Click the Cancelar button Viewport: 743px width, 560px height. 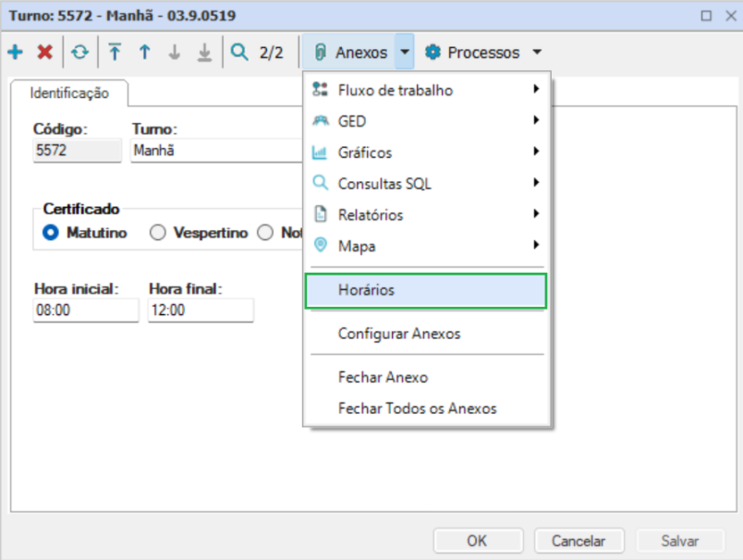(579, 541)
